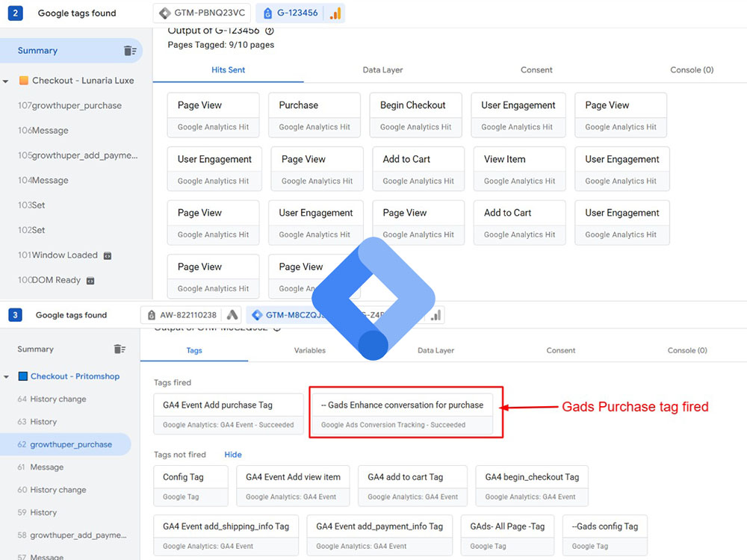Open the GA4 begin_checkout Tag card
747x560 pixels.
[x=532, y=486]
